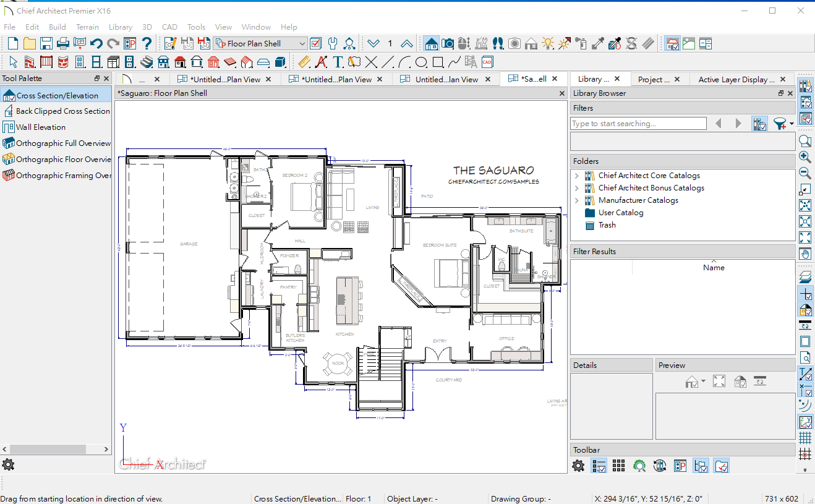Open the Terrain menu
The height and width of the screenshot is (504, 815).
[87, 27]
